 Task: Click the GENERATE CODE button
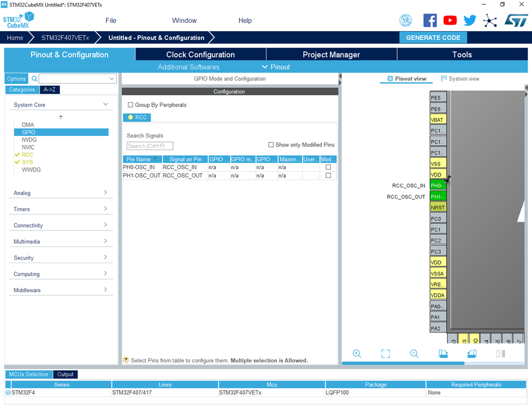(433, 38)
